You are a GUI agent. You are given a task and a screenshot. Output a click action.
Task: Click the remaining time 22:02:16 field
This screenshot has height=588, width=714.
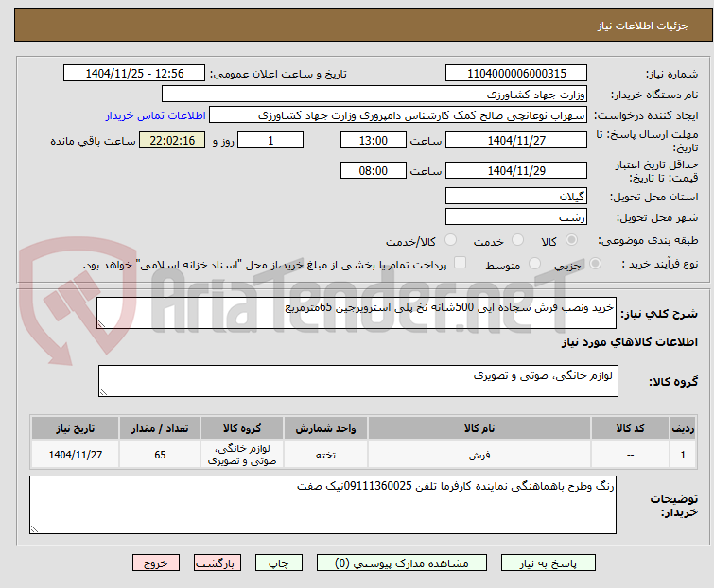(172, 140)
